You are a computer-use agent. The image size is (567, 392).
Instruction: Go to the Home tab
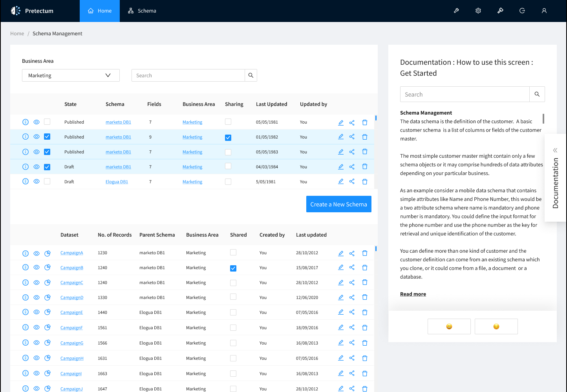(100, 11)
